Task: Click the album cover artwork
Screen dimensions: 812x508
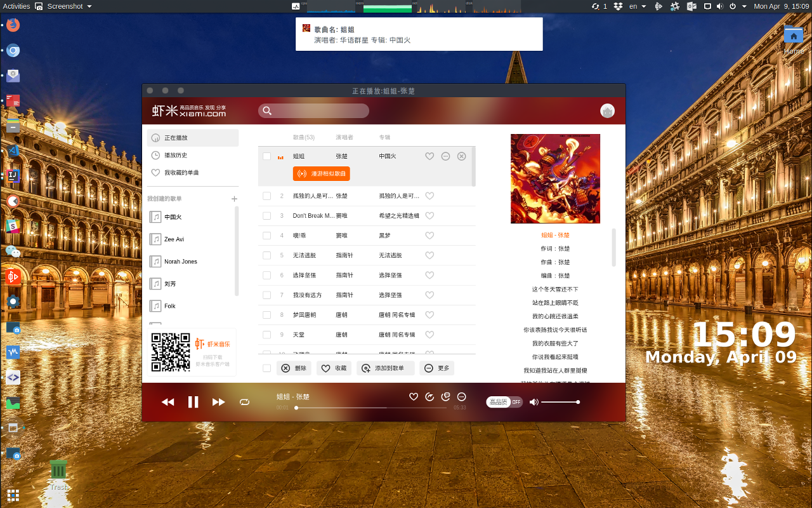Action: click(555, 178)
